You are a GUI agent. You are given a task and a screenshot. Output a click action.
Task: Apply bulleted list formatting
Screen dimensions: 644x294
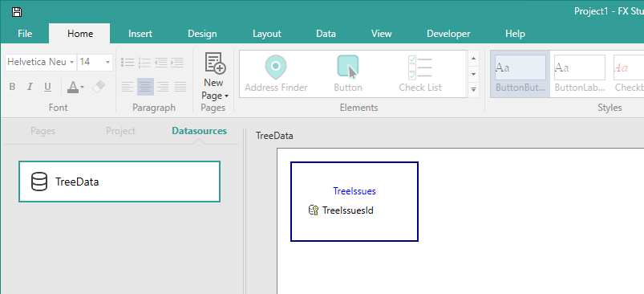click(128, 63)
